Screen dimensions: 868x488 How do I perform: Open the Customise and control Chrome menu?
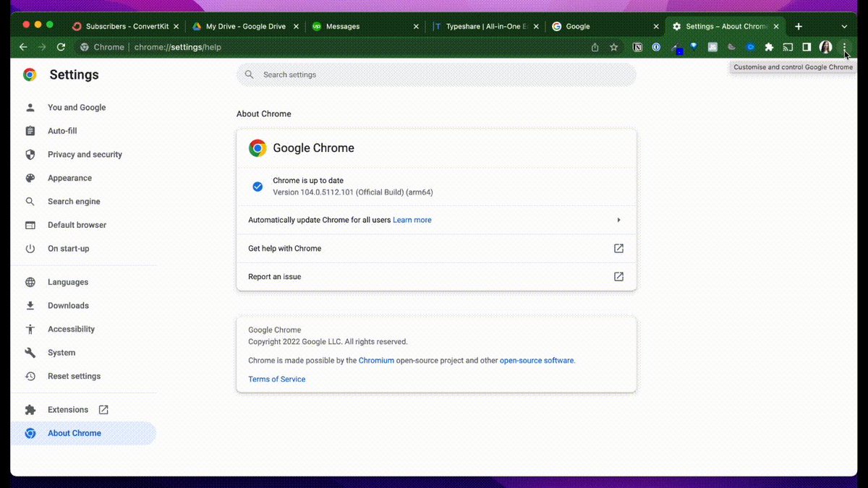tap(844, 47)
